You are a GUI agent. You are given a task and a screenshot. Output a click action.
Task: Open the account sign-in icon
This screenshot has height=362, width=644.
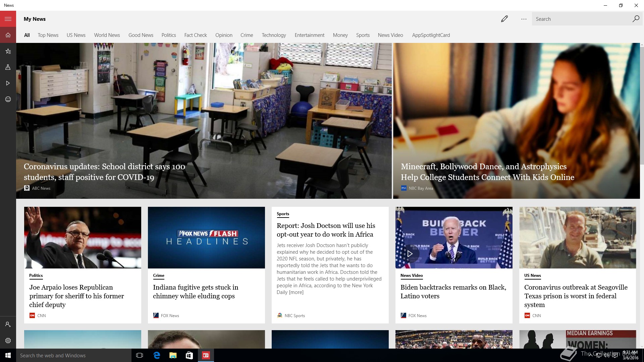click(x=8, y=324)
